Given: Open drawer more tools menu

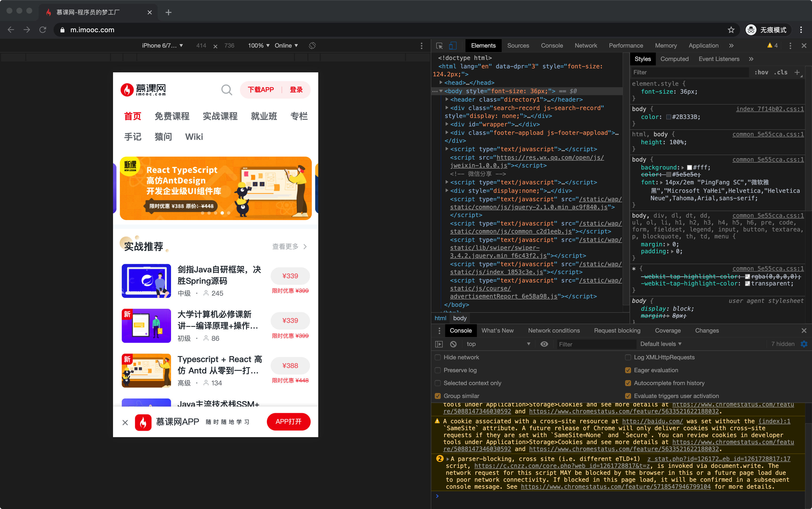Looking at the screenshot, I should (x=439, y=331).
